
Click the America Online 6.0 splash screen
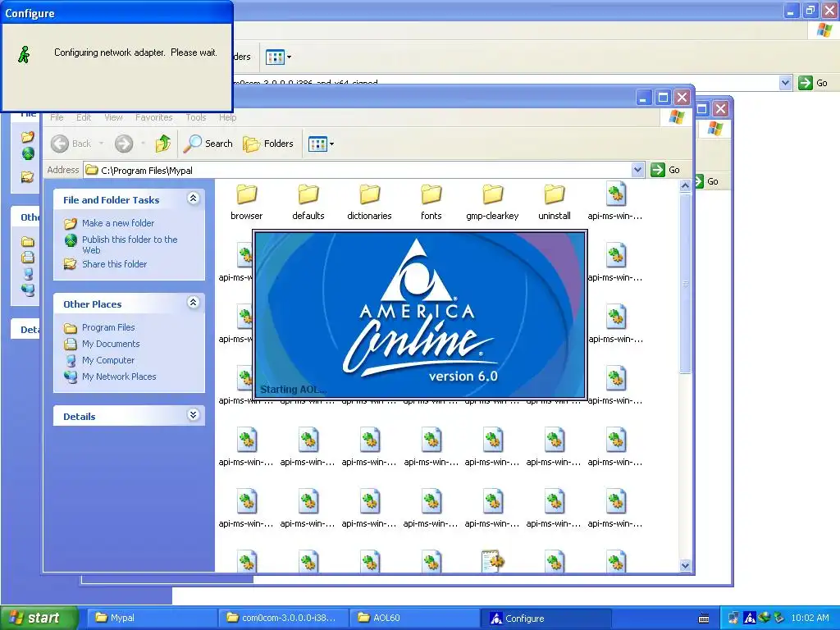pos(420,315)
